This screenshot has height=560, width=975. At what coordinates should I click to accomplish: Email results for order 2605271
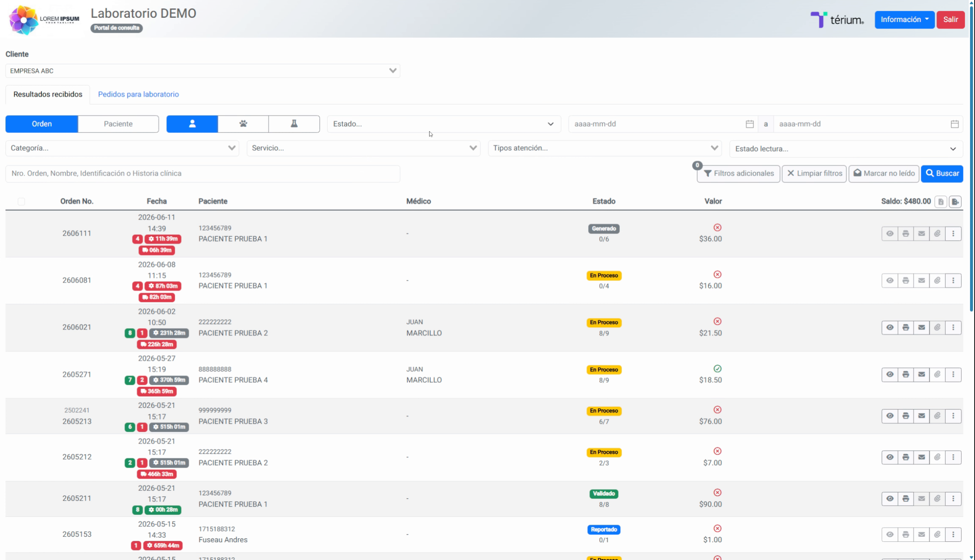tap(921, 374)
